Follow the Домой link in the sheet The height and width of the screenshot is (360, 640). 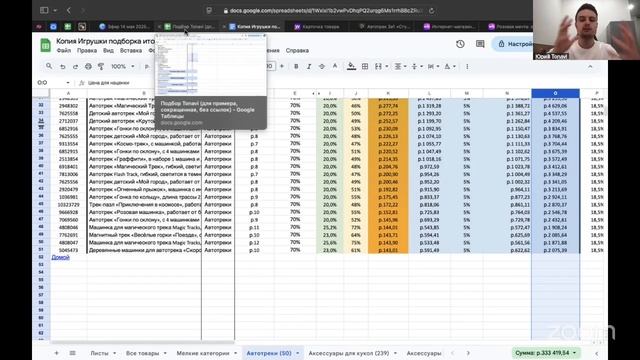click(x=60, y=258)
